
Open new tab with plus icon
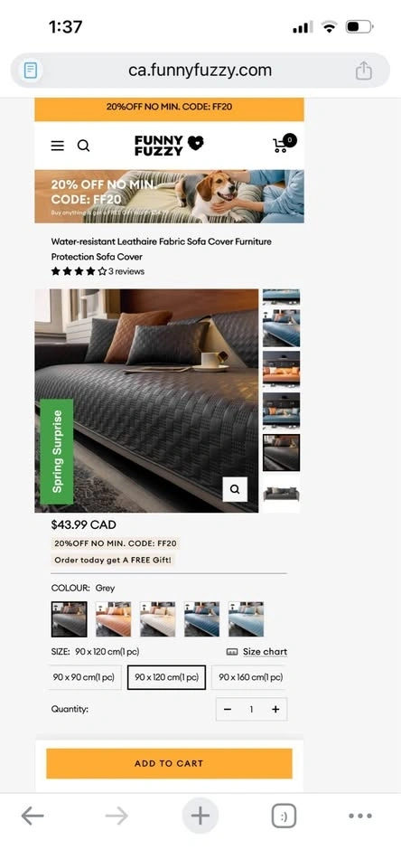point(200,816)
